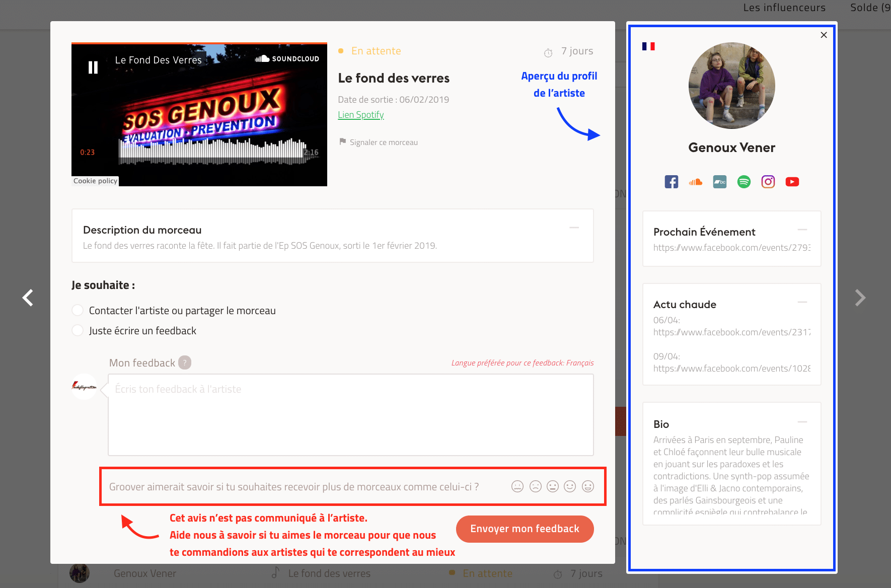The image size is (891, 588).
Task: Click the Signaler ce morceau flag icon
Action: [343, 141]
